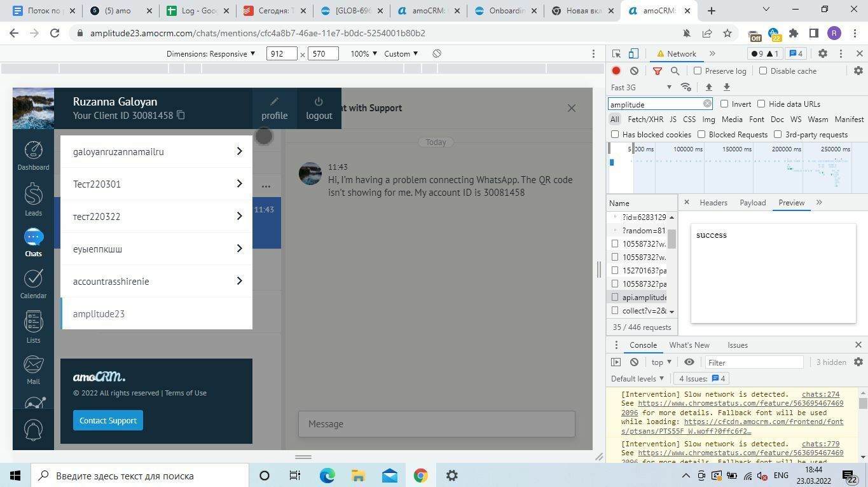Open network conditions wifi icon

(685, 87)
